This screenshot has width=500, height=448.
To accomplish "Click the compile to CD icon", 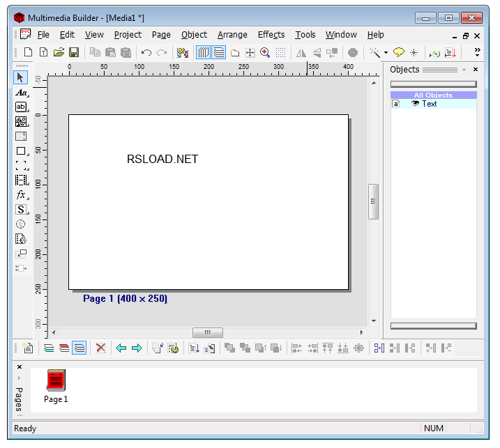I will pyautogui.click(x=434, y=53).
